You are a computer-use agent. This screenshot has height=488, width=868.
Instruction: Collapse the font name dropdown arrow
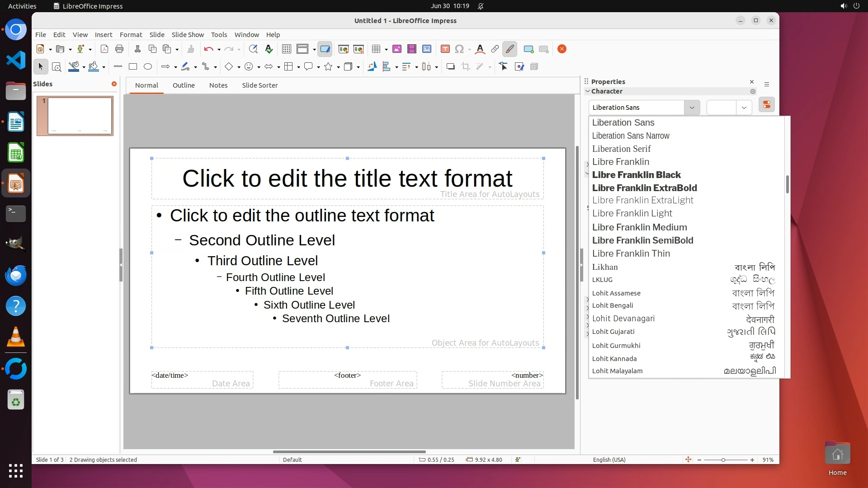pos(692,108)
